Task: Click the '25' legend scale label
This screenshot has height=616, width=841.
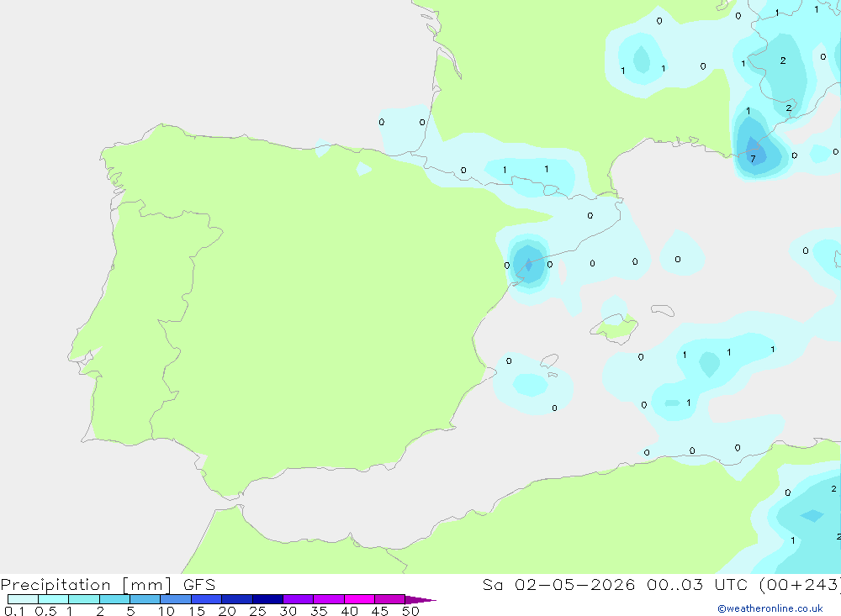Action: [258, 611]
